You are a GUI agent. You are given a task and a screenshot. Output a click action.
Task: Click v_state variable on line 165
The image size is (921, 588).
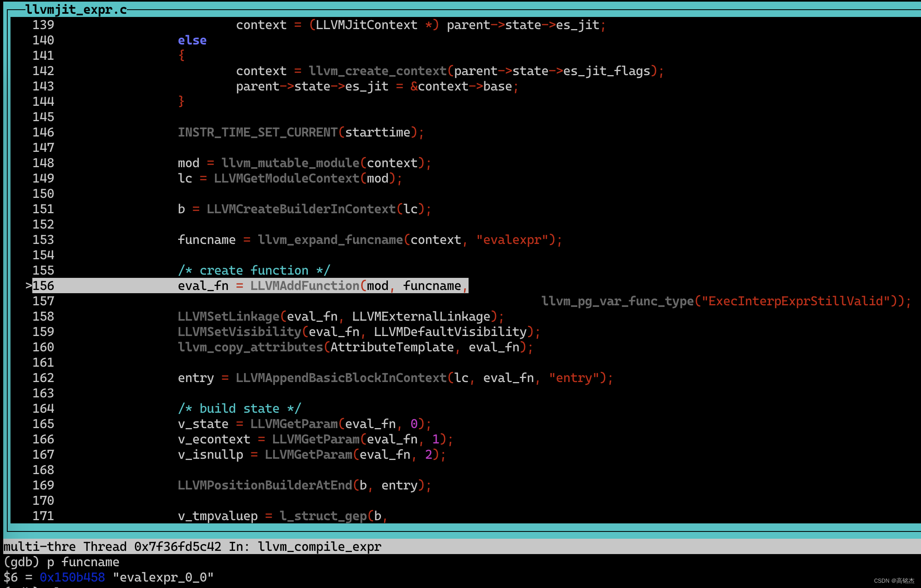coord(203,424)
